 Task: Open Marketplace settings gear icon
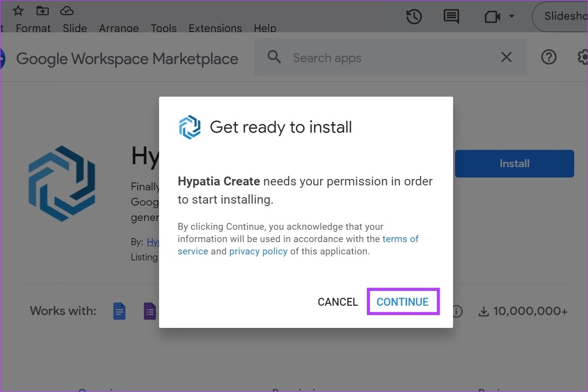pos(583,57)
